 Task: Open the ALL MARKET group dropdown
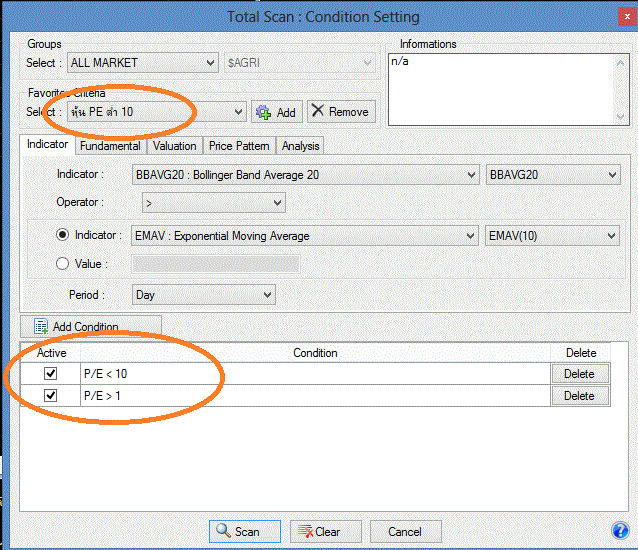(143, 63)
